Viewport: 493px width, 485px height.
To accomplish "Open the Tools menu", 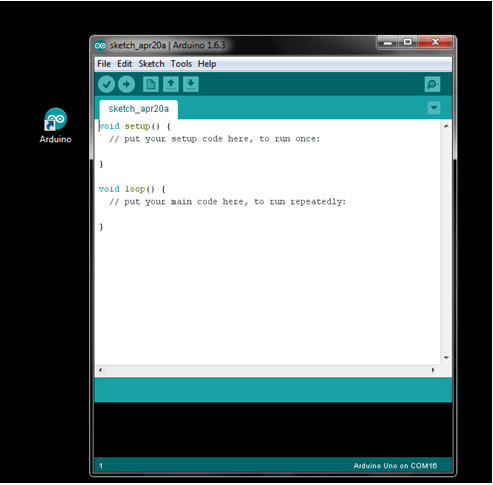I will click(x=181, y=64).
